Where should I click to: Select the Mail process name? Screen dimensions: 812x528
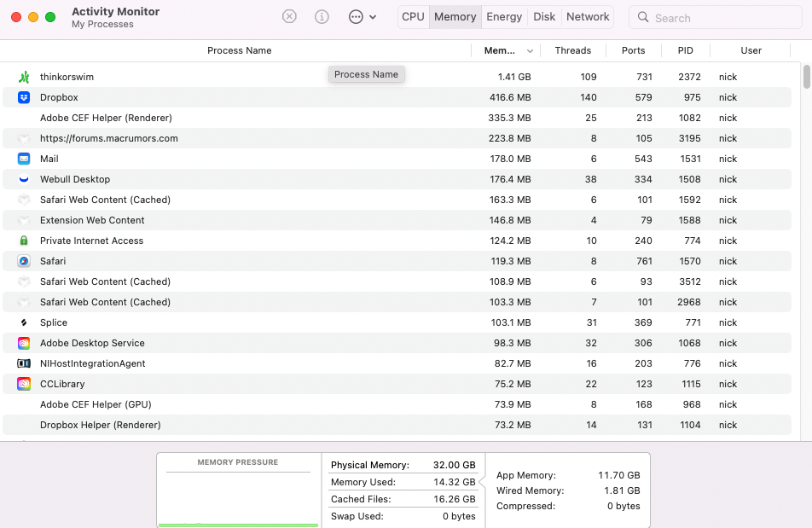[49, 159]
